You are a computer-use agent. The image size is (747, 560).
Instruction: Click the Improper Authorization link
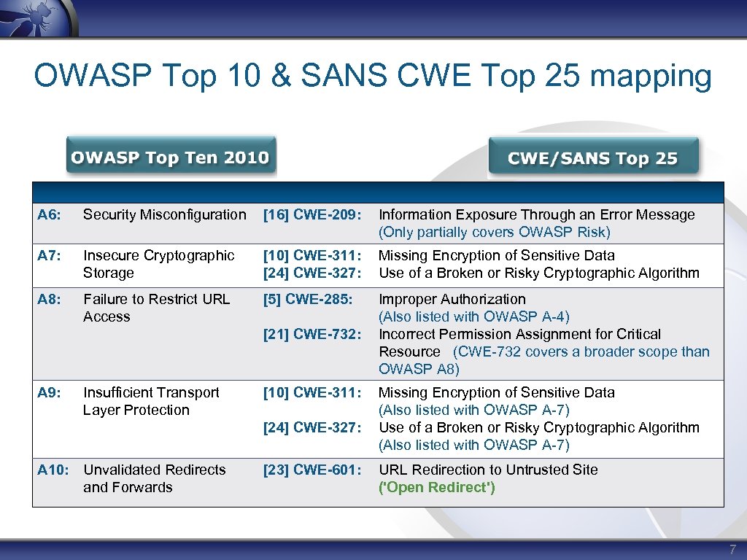point(451,299)
